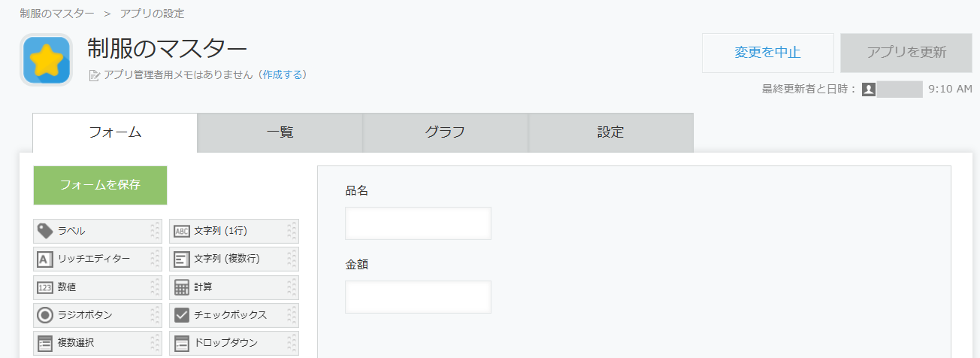Pick the Rich Editor field icon
This screenshot has width=980, height=358.
pos(45,259)
